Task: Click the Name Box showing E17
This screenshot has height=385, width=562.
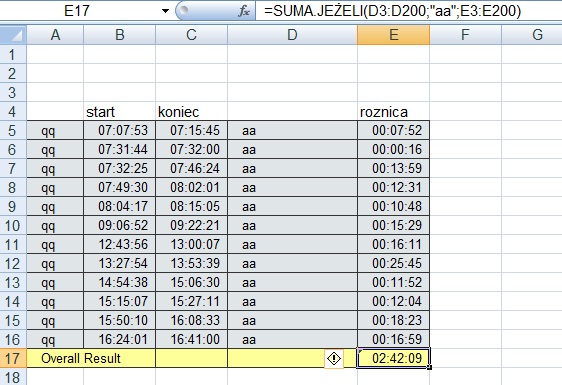Action: [77, 11]
